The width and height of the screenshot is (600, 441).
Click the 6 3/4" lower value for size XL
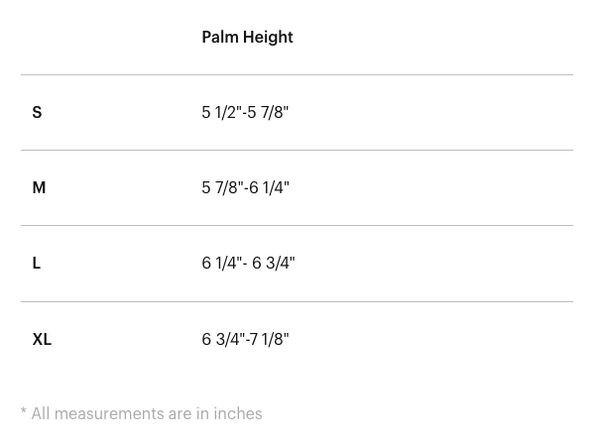tap(222, 339)
